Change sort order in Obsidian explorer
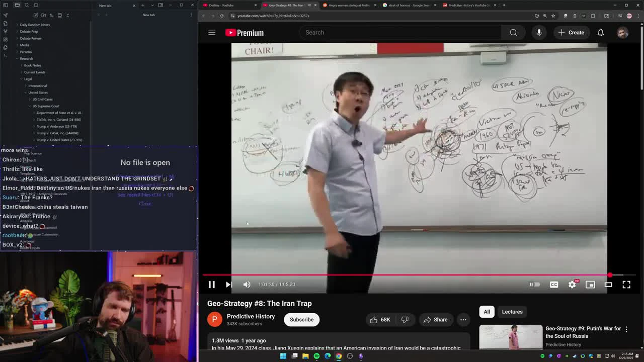 tap(51, 15)
